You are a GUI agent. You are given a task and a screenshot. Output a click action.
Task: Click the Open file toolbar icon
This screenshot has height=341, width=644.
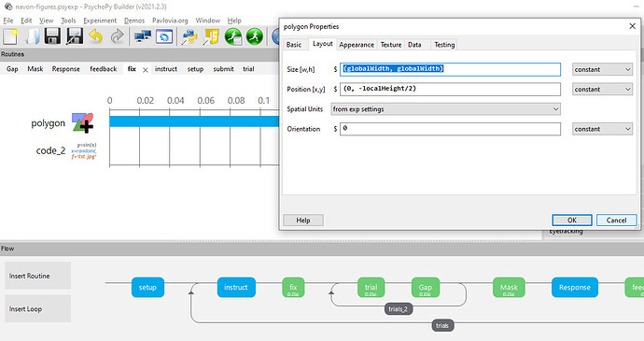(32, 36)
